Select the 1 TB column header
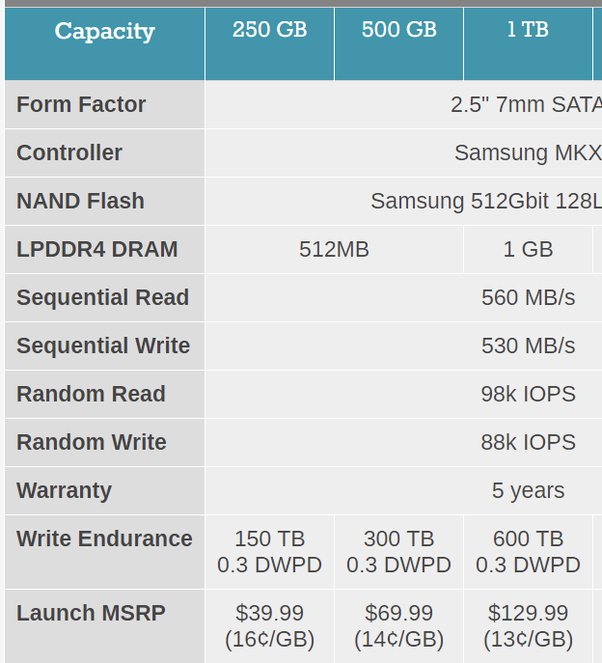The image size is (602, 663). click(x=528, y=44)
